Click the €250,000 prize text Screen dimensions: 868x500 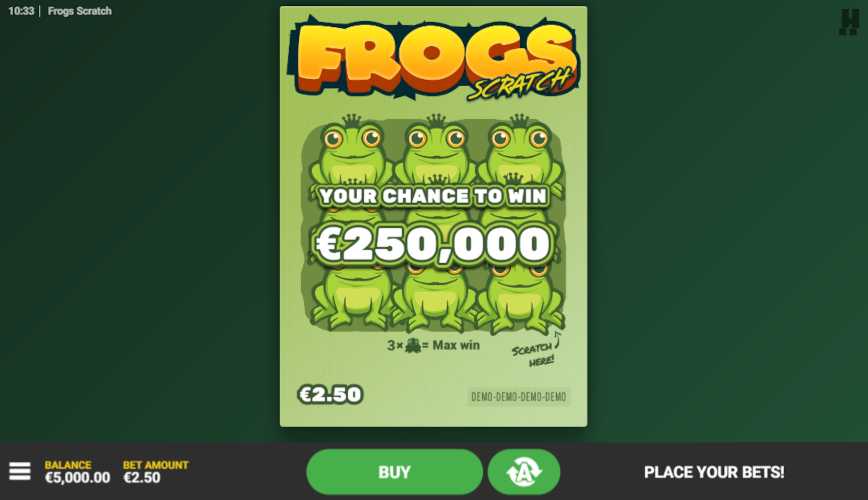[433, 244]
